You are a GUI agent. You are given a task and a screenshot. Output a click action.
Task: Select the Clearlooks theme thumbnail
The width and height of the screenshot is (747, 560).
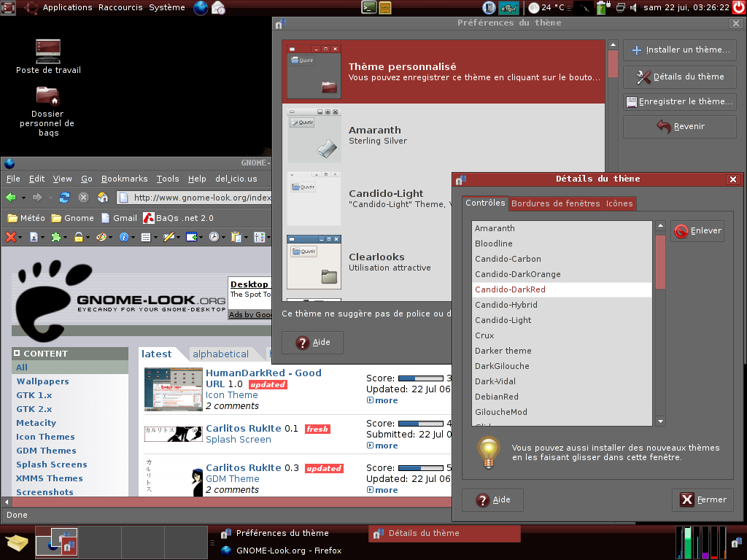pos(314,262)
